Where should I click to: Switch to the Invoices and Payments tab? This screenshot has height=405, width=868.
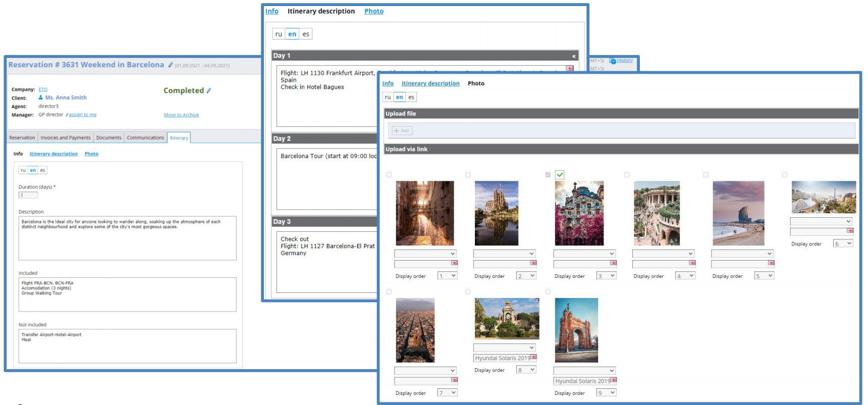66,138
